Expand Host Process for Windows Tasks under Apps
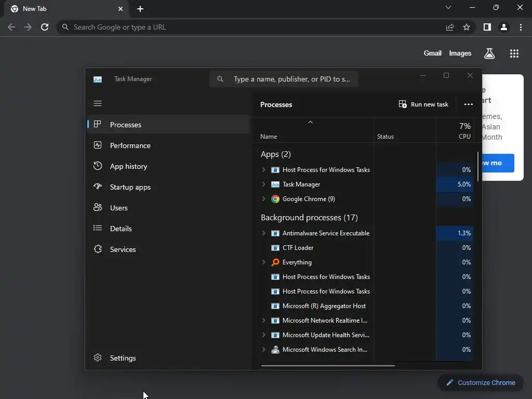Image resolution: width=532 pixels, height=399 pixels. (263, 170)
